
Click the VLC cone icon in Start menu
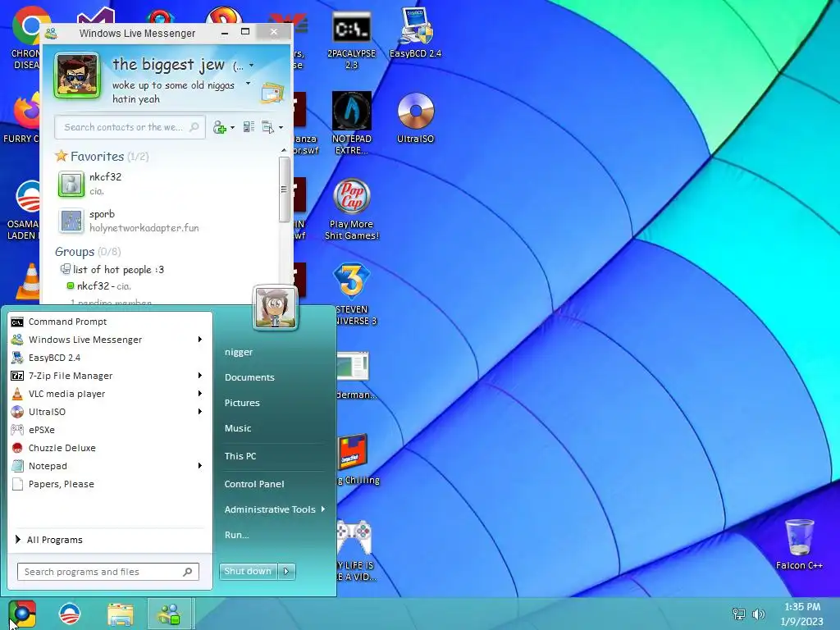pos(17,394)
